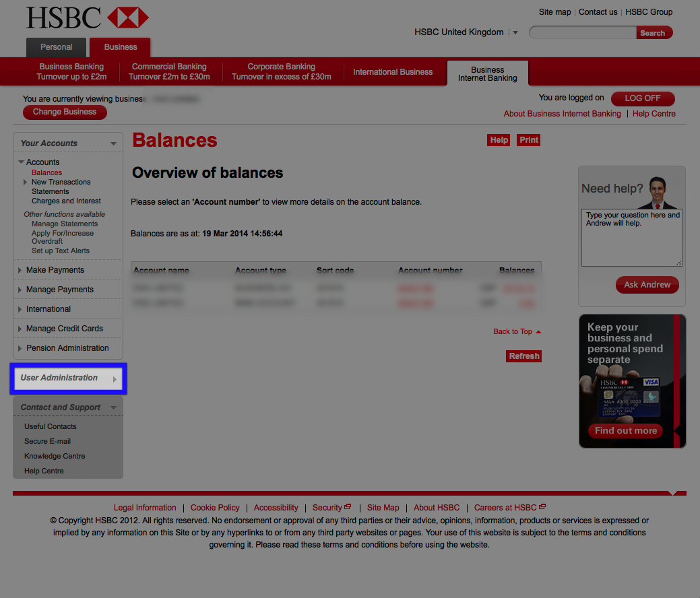Open Legal Information footer link
The height and width of the screenshot is (598, 700).
(145, 508)
